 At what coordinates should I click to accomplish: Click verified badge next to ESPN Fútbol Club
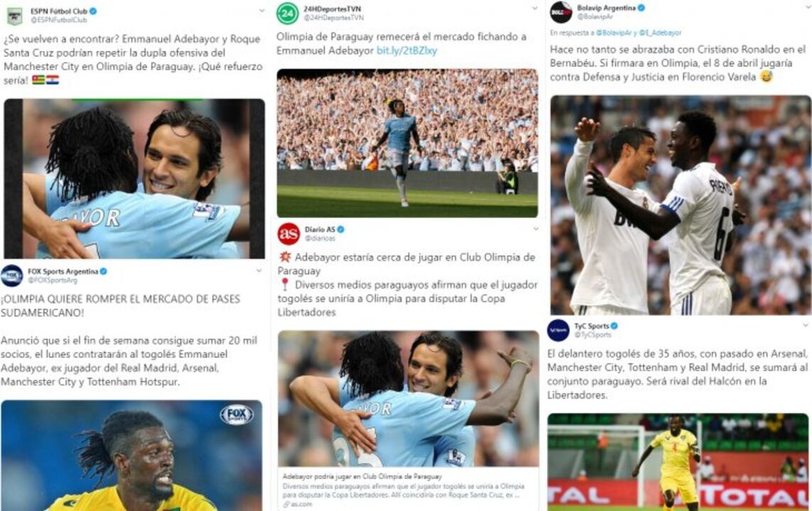pos(93,11)
